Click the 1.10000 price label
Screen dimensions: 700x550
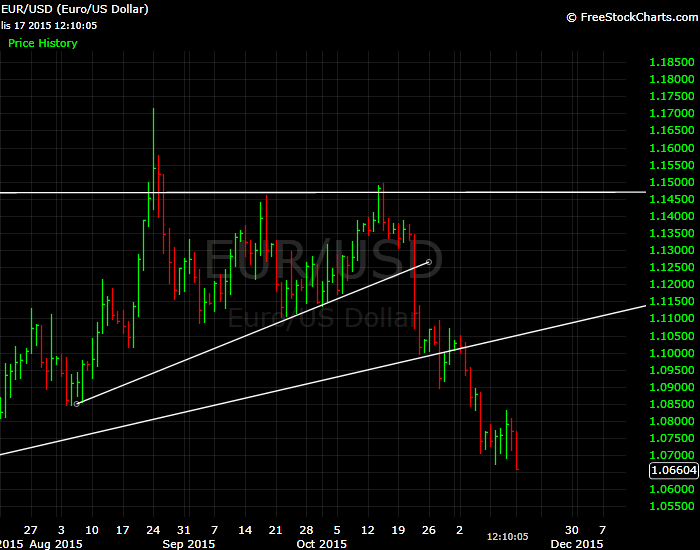tap(672, 353)
